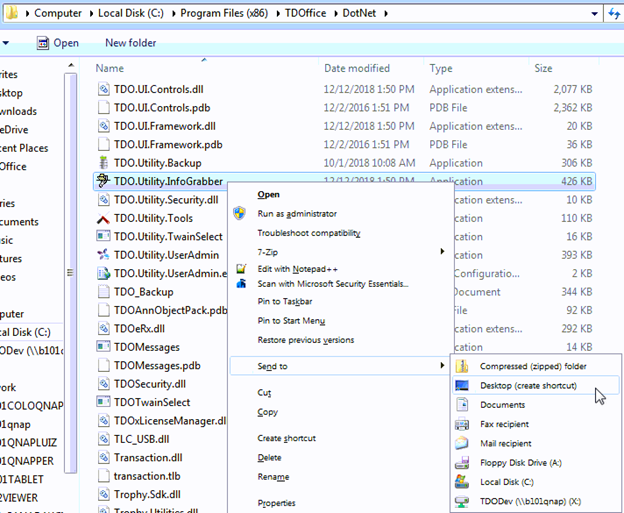Click the Open toolbar button

click(x=57, y=43)
